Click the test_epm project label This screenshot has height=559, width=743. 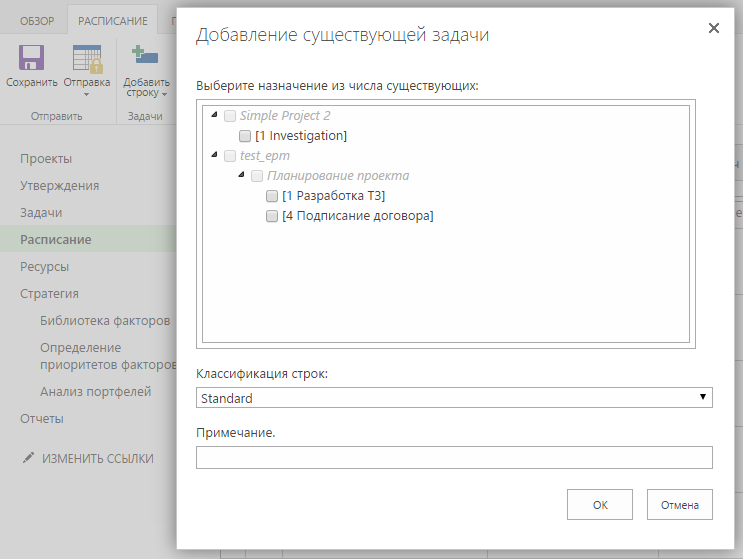click(264, 156)
